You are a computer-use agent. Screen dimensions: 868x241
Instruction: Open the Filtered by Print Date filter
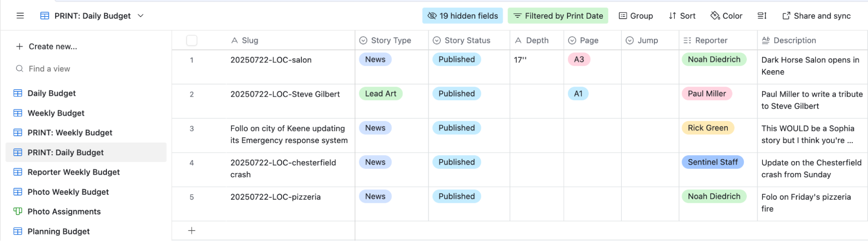(x=558, y=16)
